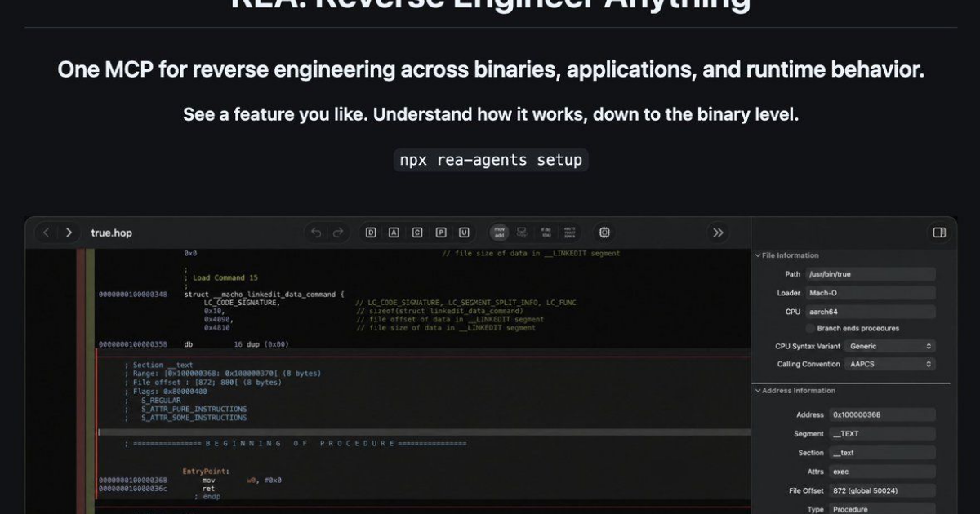Screen dimensions: 980x514
Task: Click the Segment field __TEXT
Action: coord(882,434)
